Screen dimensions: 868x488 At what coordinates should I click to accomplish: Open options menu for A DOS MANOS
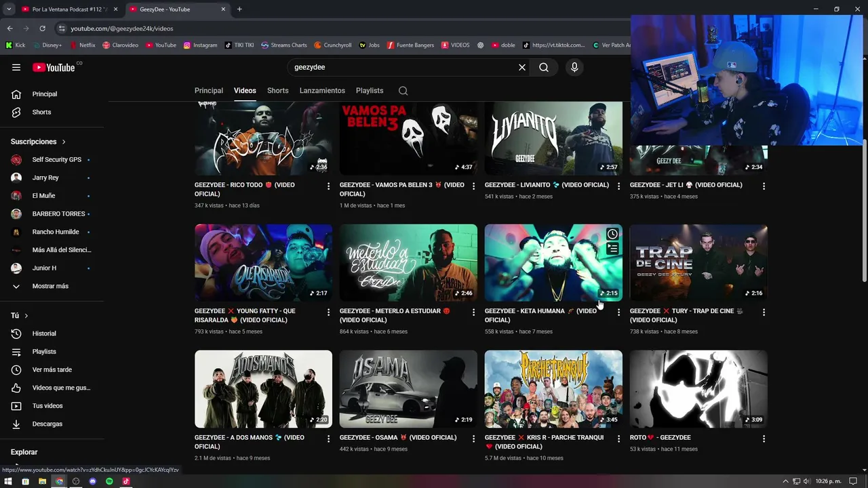click(x=328, y=439)
